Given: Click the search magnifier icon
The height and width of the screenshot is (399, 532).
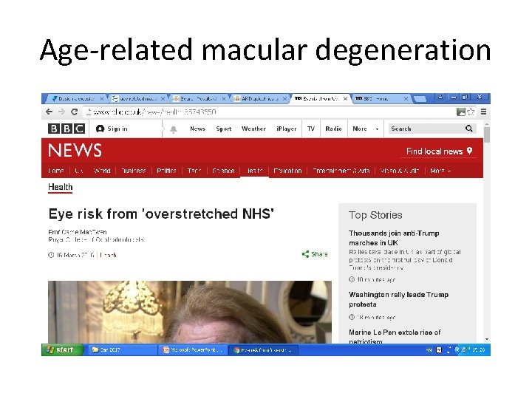Looking at the screenshot, I should tap(469, 129).
